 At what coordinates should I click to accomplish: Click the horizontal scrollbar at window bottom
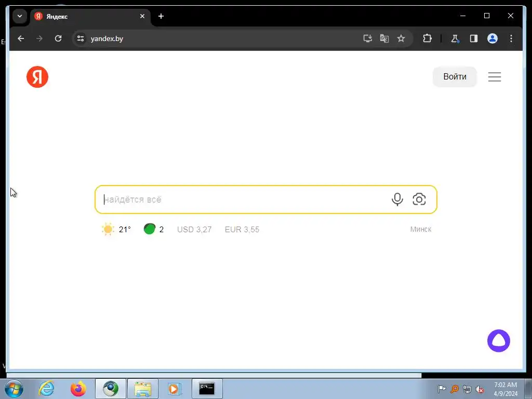click(214, 375)
